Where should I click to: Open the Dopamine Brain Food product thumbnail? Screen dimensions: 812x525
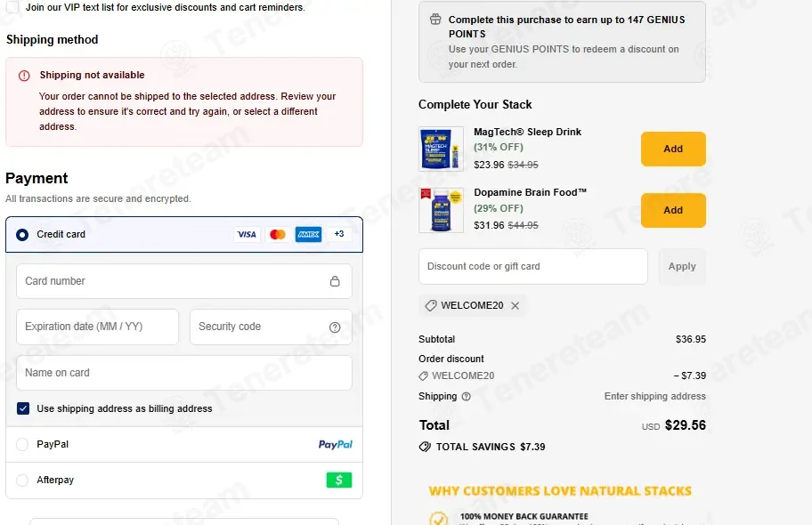(x=442, y=210)
